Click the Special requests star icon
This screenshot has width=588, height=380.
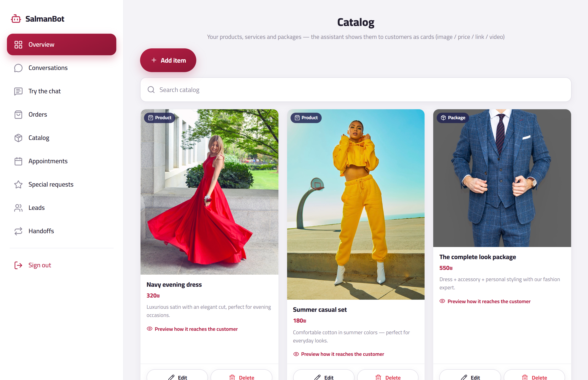coord(18,184)
